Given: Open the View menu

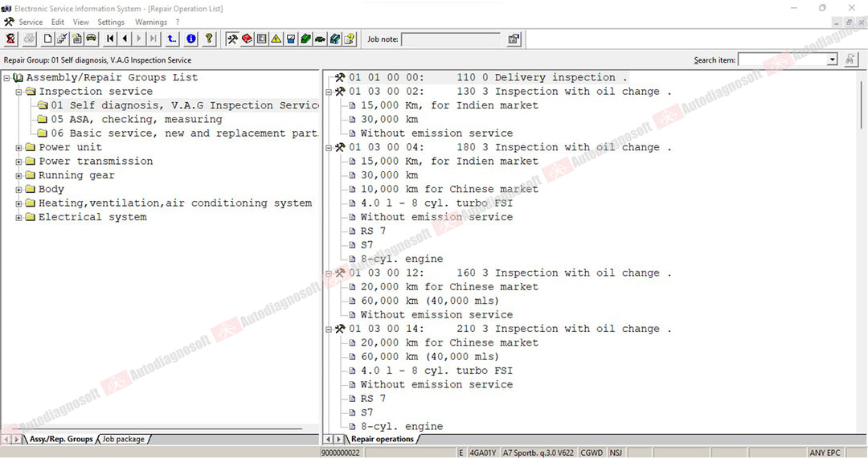Looking at the screenshot, I should coord(81,23).
